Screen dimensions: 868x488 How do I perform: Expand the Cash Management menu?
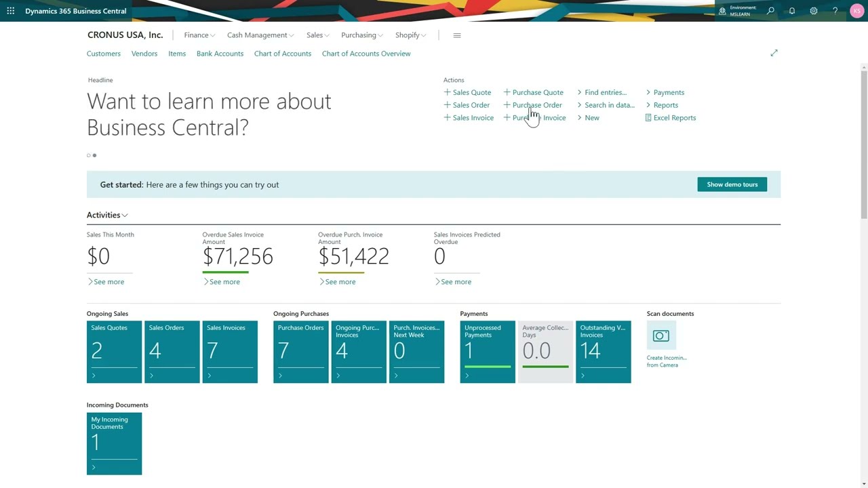point(260,35)
